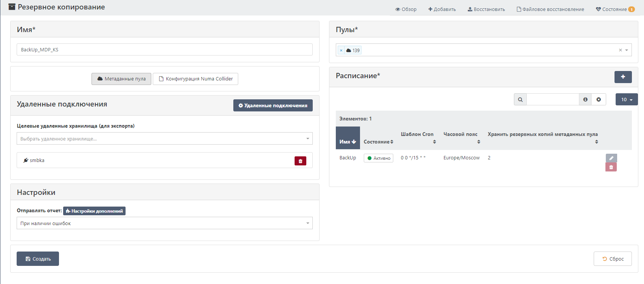Screen dimensions: 644x284
Task: Click the BackUp schedule name cell
Action: 348,158
